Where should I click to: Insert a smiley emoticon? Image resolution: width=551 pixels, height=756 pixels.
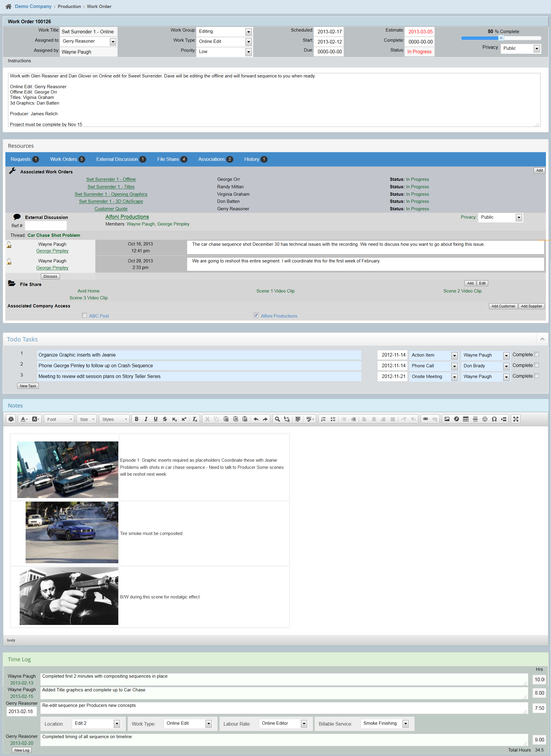[485, 419]
